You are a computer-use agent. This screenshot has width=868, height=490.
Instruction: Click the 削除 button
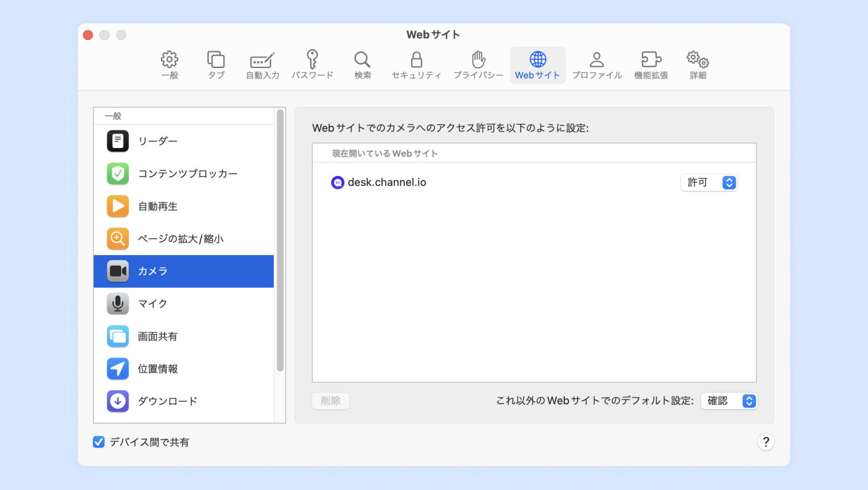tap(331, 401)
